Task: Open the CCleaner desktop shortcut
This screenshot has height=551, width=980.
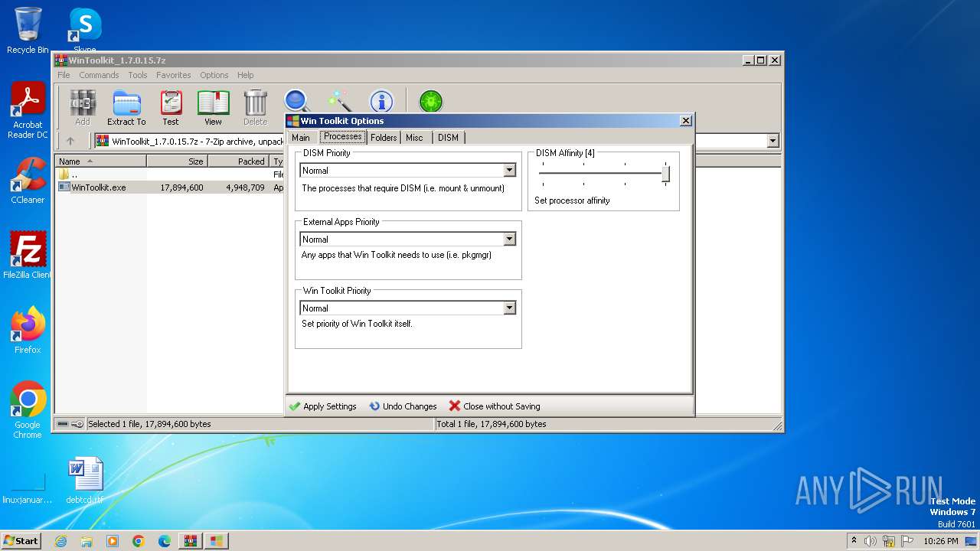Action: click(28, 181)
